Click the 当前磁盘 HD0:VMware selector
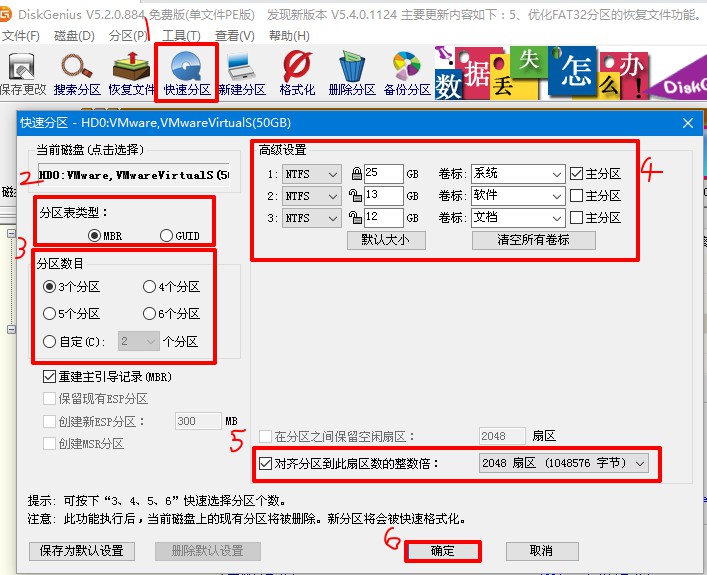 coord(134,175)
